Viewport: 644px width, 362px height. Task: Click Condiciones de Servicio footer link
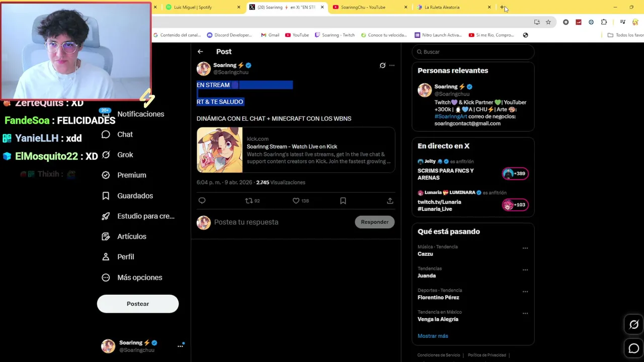pos(439,355)
